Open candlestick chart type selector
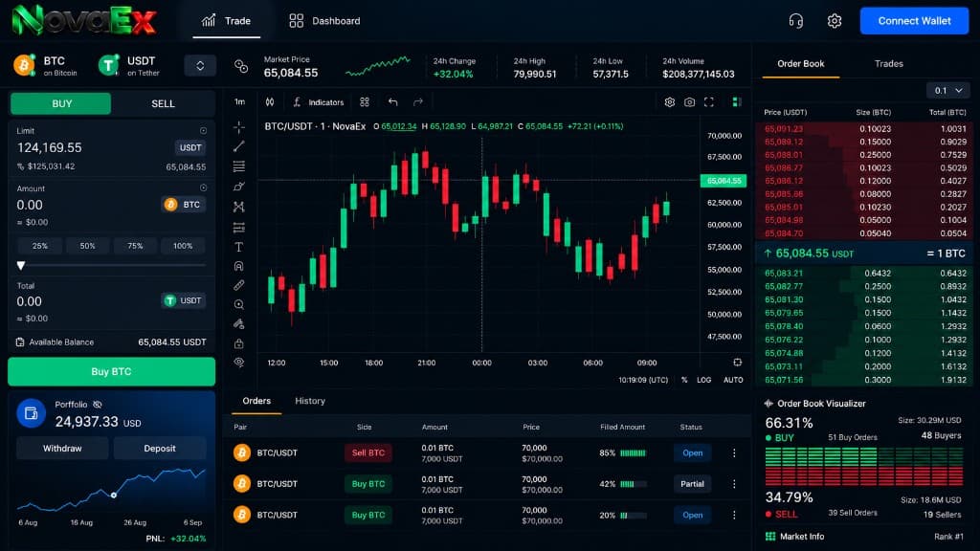The image size is (980, 551). click(x=270, y=101)
